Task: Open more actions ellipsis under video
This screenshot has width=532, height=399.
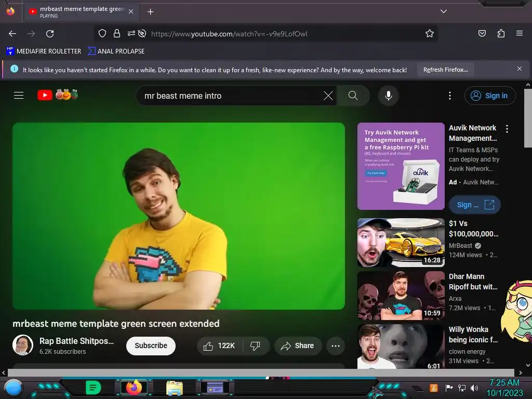Action: (336, 345)
